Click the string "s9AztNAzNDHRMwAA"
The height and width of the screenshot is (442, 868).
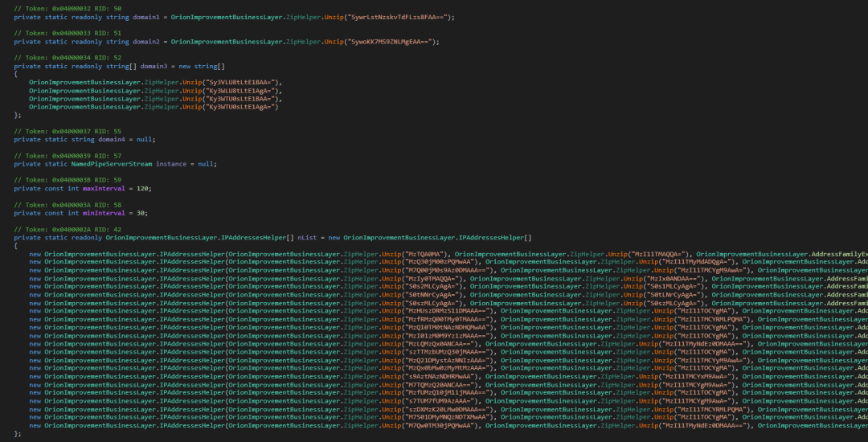(439, 376)
